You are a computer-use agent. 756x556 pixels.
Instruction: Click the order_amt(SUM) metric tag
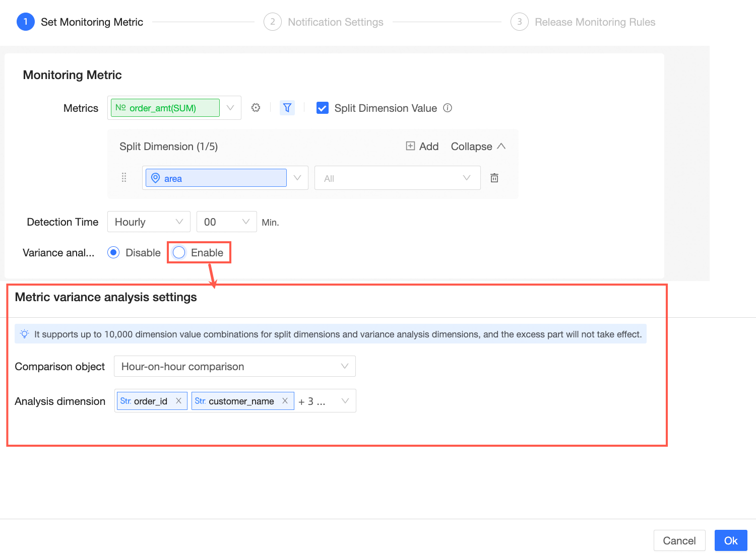165,108
